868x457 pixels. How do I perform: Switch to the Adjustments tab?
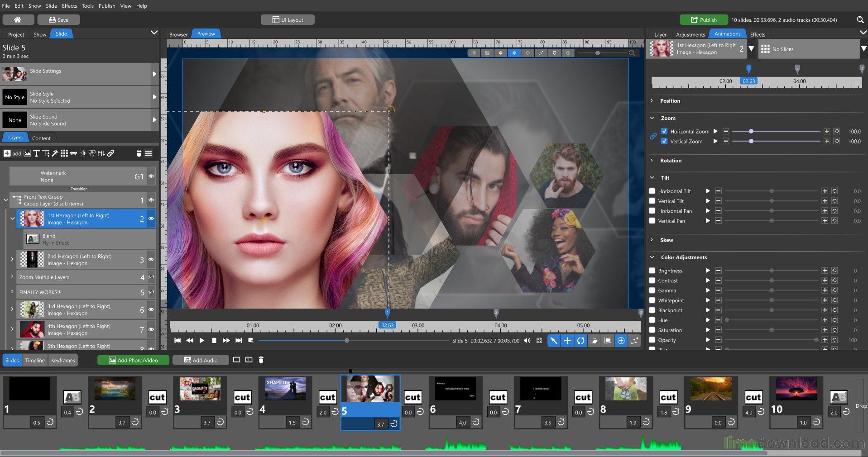(690, 34)
